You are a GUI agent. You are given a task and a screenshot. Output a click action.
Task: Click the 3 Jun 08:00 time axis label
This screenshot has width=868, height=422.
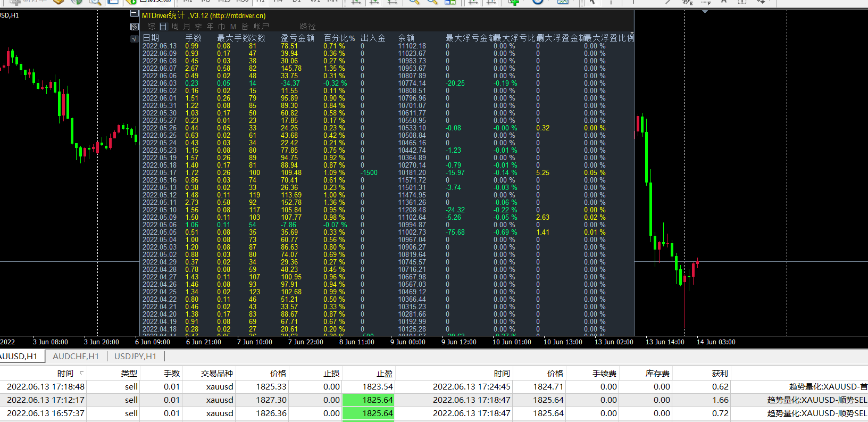[x=51, y=342]
